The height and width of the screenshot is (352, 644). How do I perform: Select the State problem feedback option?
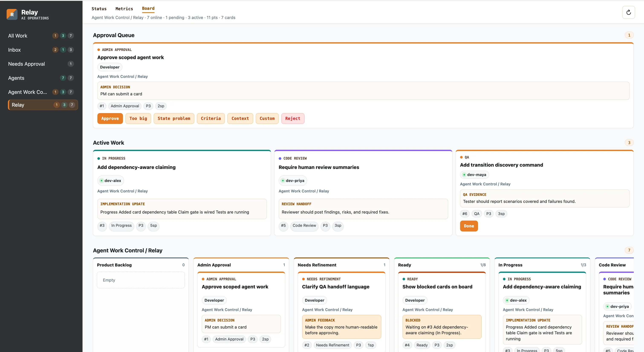pos(174,118)
